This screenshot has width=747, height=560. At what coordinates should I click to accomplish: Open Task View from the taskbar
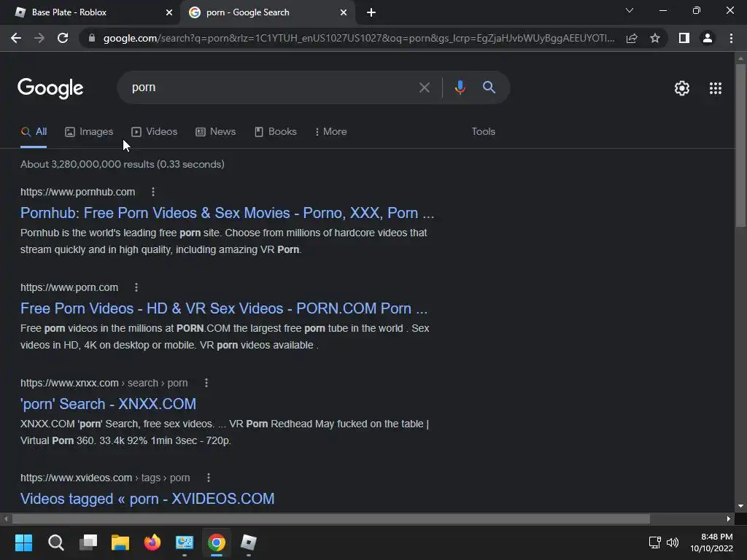88,542
